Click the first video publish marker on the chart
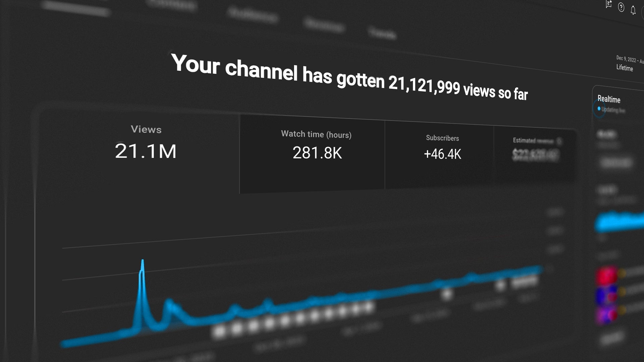The image size is (644, 362). pyautogui.click(x=219, y=331)
